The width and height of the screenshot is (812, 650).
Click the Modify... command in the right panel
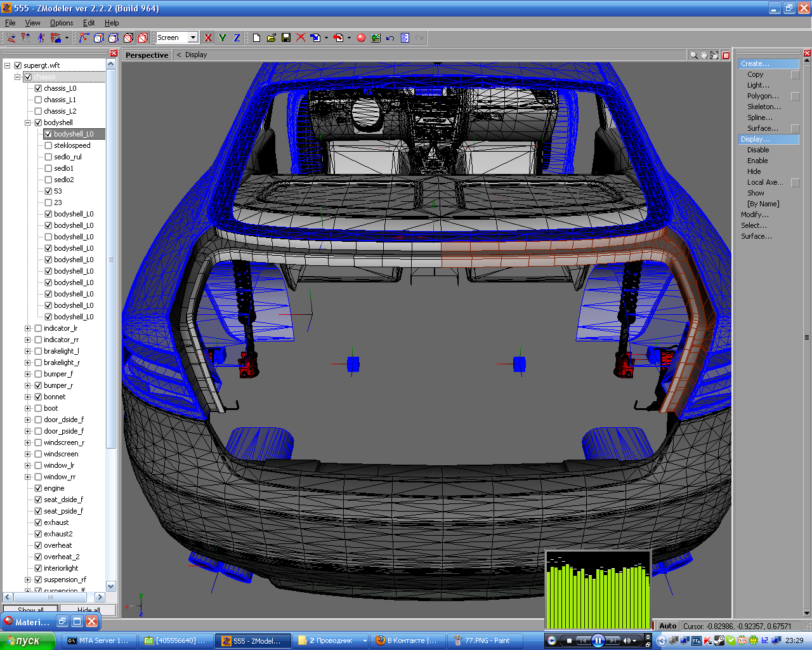754,215
